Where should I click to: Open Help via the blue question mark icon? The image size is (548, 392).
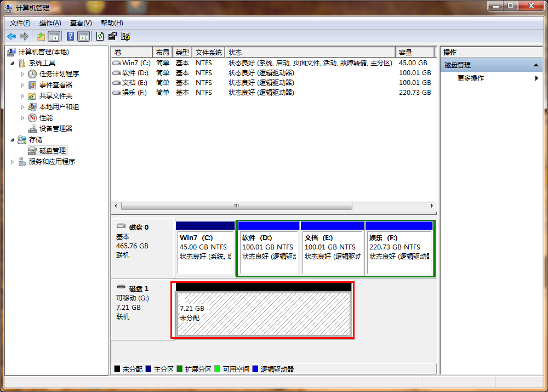tap(70, 37)
